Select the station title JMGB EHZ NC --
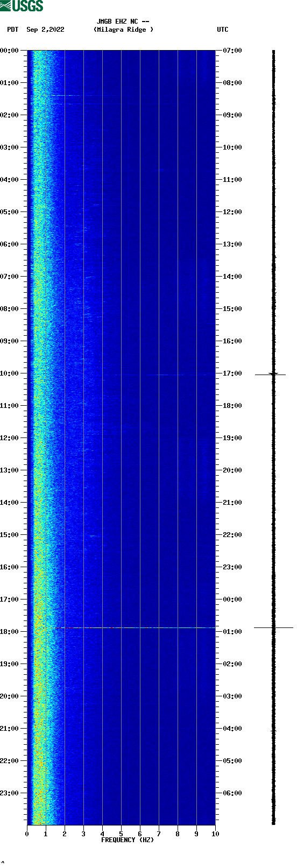 123,22
